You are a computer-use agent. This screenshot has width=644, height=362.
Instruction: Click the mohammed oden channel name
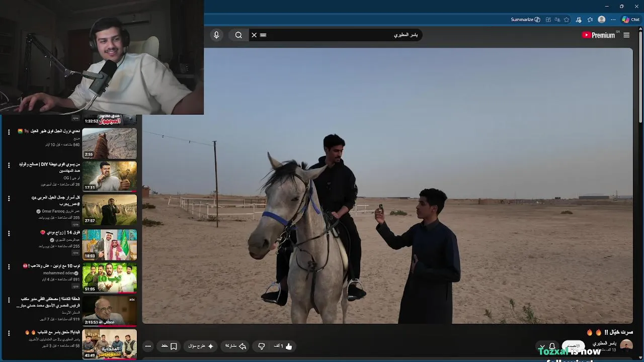pos(58,273)
